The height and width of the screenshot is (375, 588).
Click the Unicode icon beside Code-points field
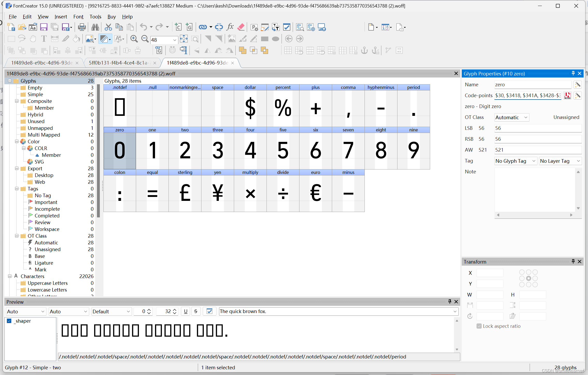(x=568, y=96)
